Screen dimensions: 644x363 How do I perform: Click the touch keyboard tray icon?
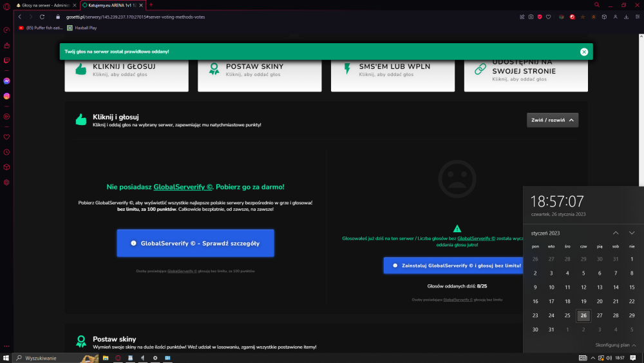pos(583,358)
